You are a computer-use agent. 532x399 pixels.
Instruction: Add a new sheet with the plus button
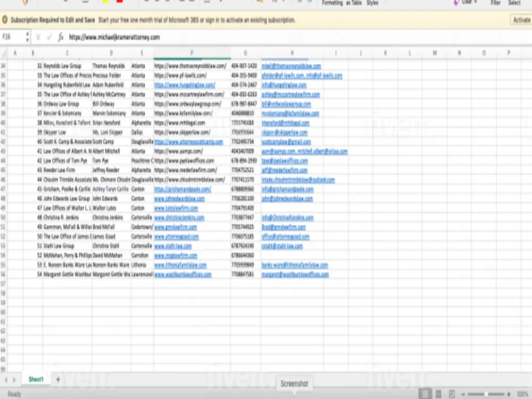(x=58, y=379)
